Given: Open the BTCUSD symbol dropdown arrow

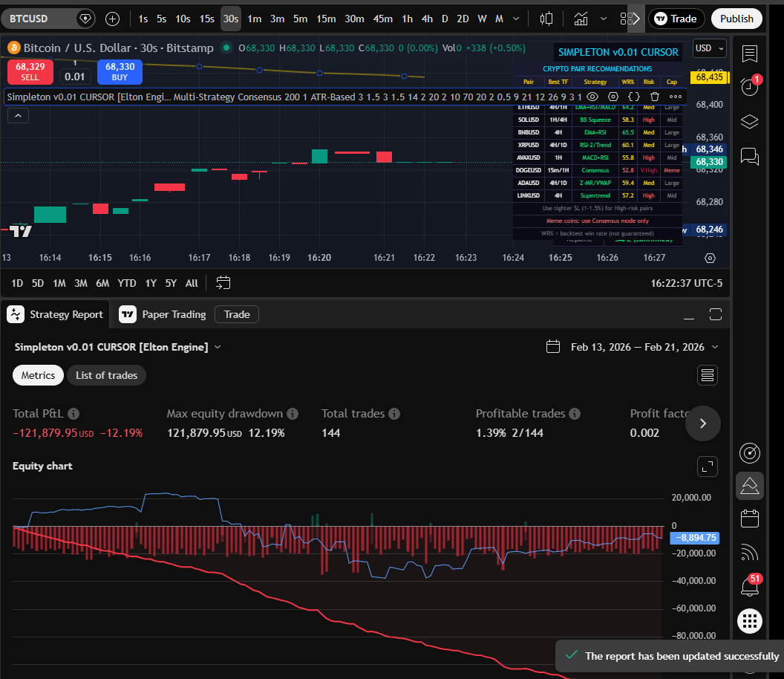Looking at the screenshot, I should [85, 18].
